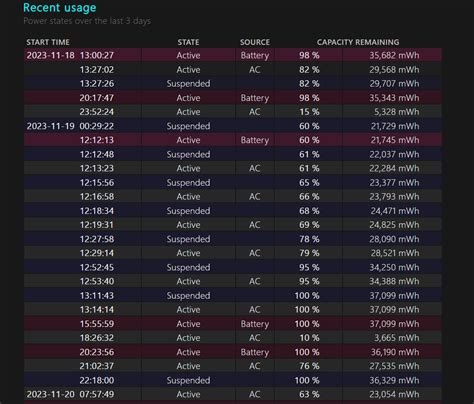The height and width of the screenshot is (404, 474).
Task: Select the 66 % capacity cell
Action: pyautogui.click(x=309, y=197)
